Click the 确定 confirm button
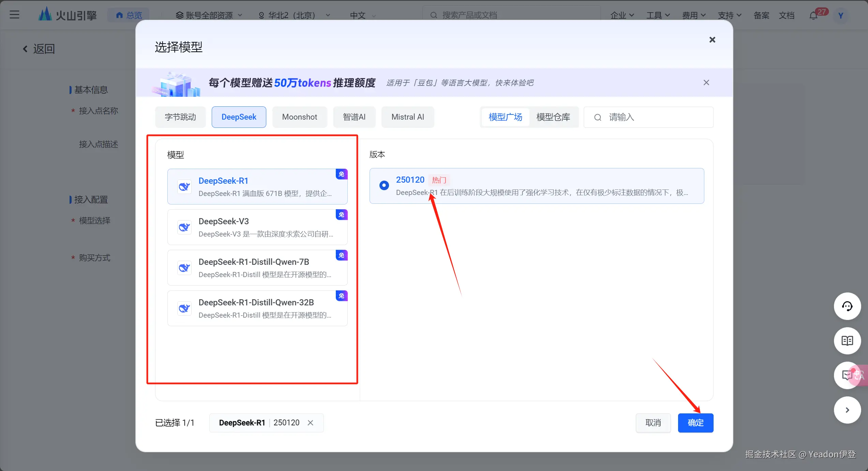 tap(695, 423)
